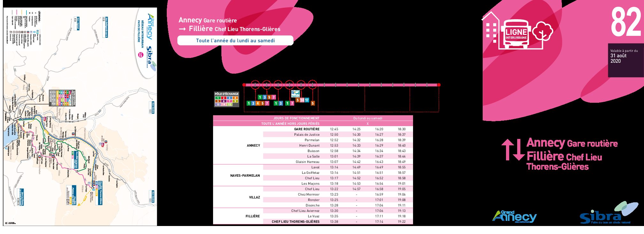
Task: Click CHEF LIEU THORENS-GLIÈRES final stop in table
Action: click(x=295, y=222)
